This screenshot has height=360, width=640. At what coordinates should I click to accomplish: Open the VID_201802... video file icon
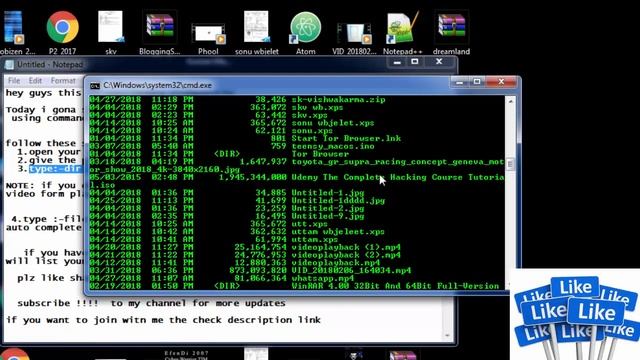click(354, 38)
